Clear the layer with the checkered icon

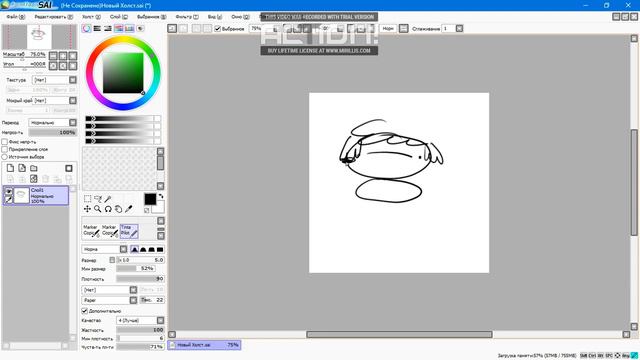pyautogui.click(x=34, y=179)
